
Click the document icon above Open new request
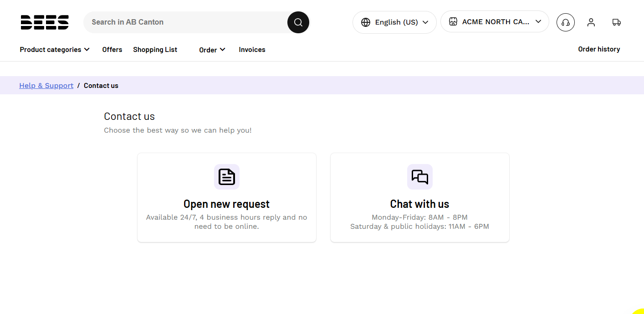tap(227, 177)
